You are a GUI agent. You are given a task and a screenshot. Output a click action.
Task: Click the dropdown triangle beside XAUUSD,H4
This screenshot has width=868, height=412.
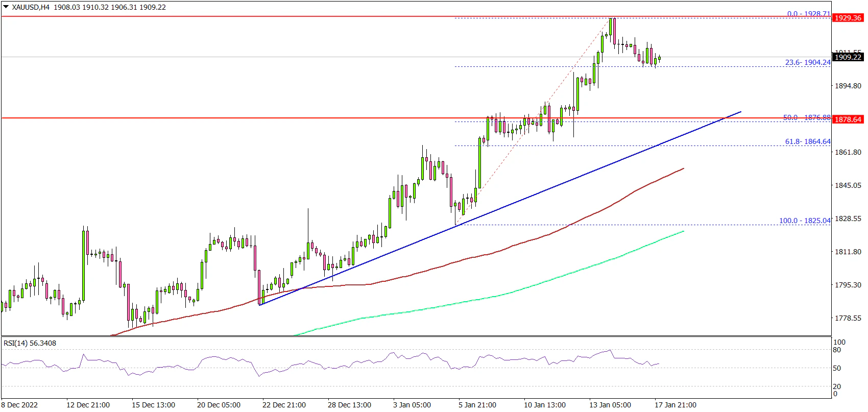[6, 7]
